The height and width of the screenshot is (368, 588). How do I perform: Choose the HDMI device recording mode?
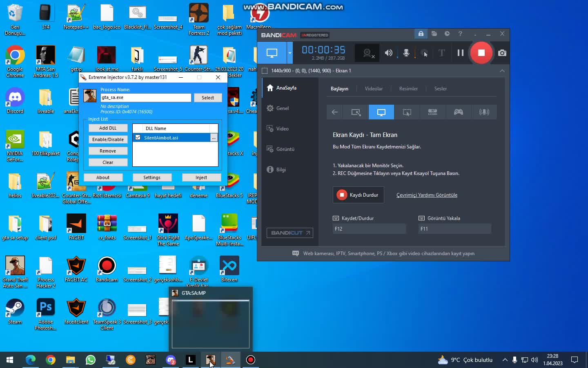(x=432, y=112)
